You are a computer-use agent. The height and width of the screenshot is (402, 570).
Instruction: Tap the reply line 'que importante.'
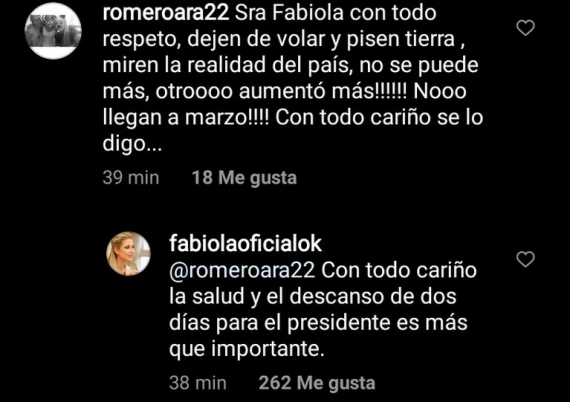(x=246, y=349)
